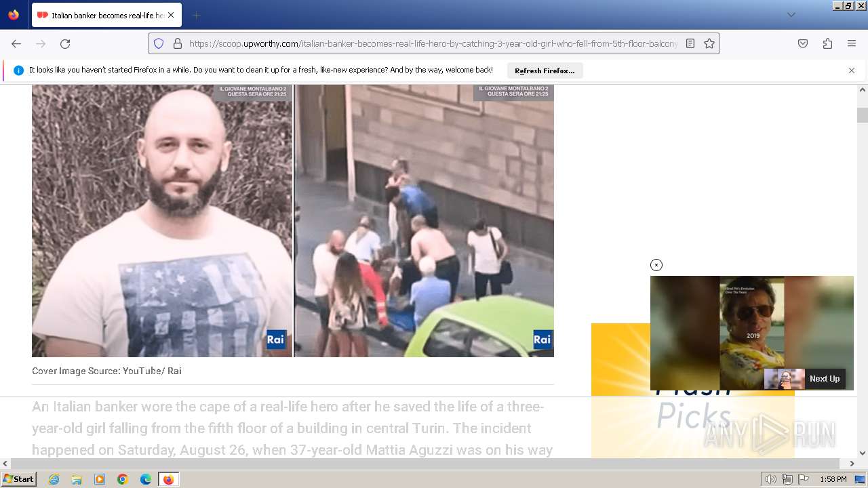
Task: Click the Flash Picks ad banner
Action: coord(692,390)
